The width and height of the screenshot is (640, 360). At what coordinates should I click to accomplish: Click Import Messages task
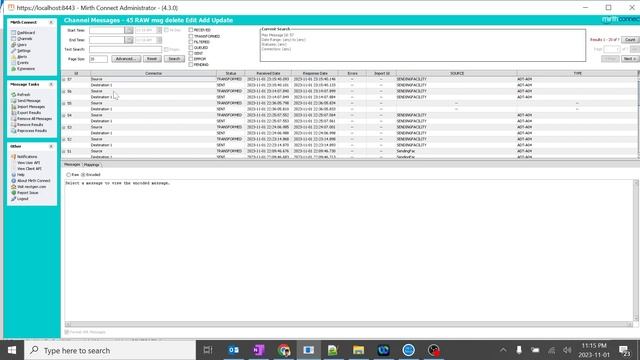coord(31,107)
